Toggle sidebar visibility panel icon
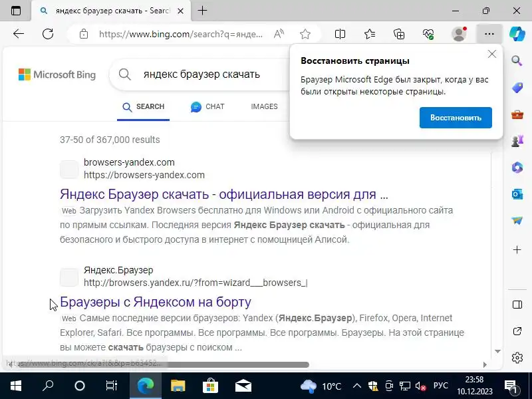Screen dimensions: 532x399 tap(517, 305)
